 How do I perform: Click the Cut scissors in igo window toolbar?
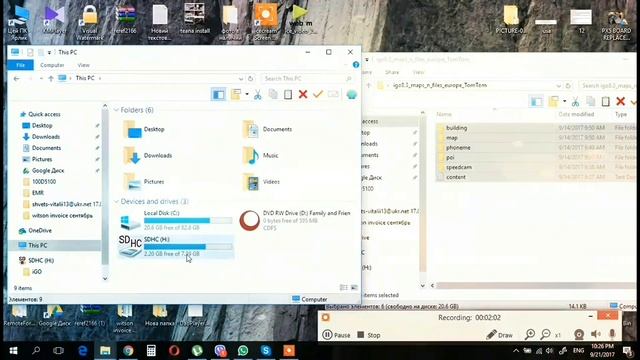[575, 101]
